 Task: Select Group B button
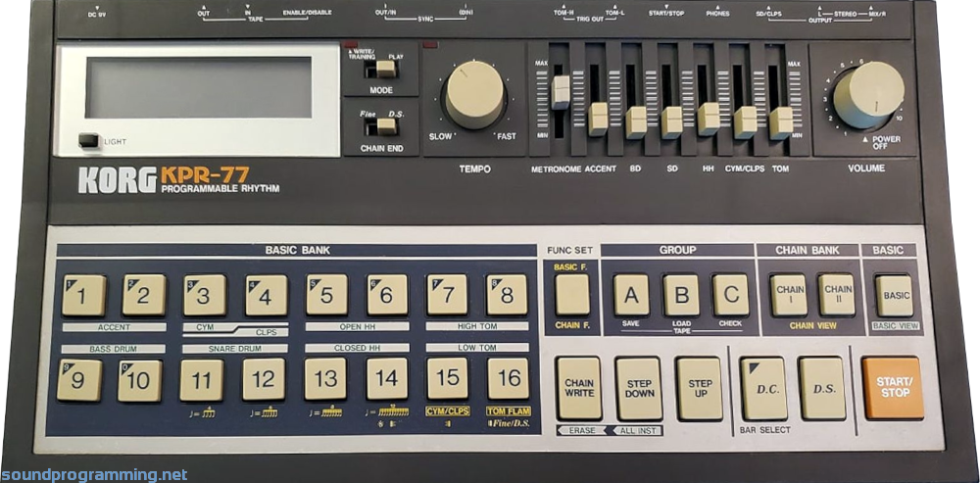(x=681, y=295)
